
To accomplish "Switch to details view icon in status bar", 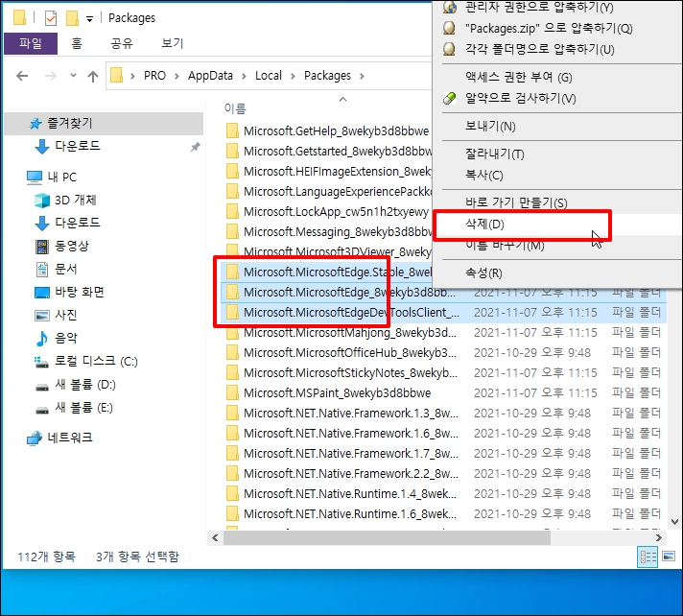I will pyautogui.click(x=648, y=557).
